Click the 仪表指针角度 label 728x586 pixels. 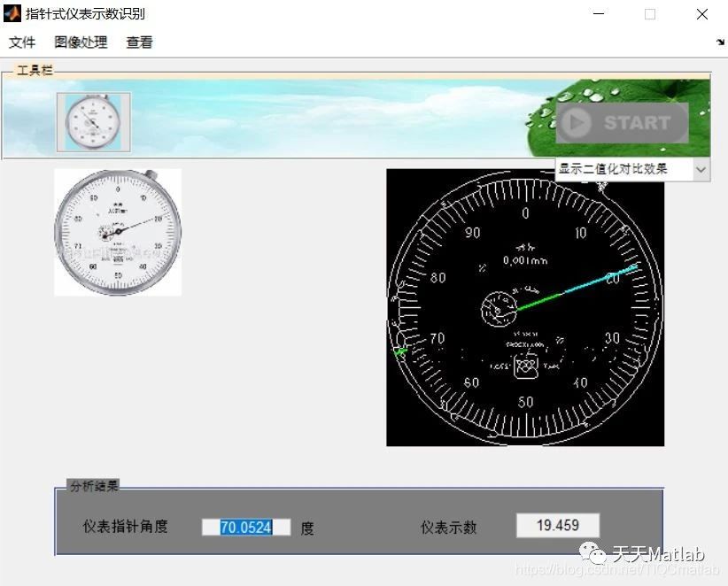[125, 527]
